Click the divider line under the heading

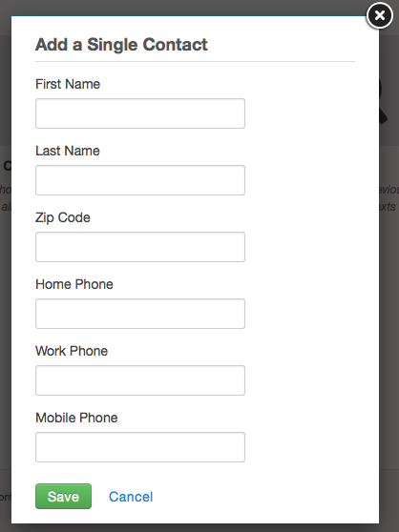coord(195,62)
